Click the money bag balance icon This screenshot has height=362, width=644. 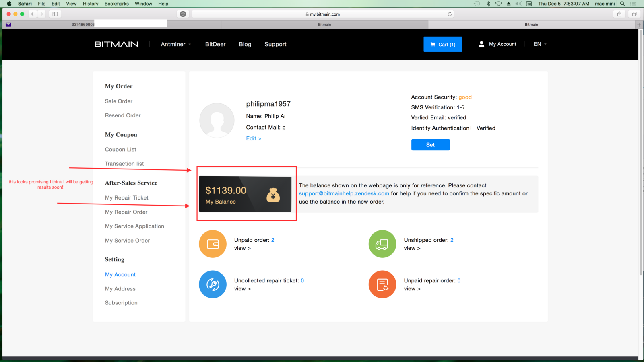[273, 195]
